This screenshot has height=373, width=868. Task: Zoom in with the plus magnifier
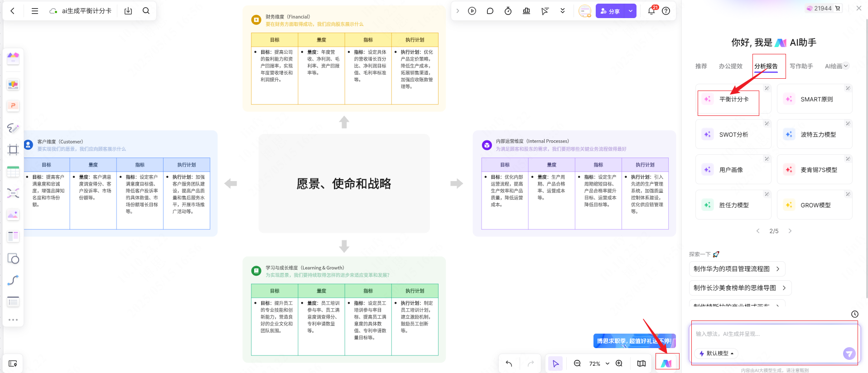(x=619, y=363)
